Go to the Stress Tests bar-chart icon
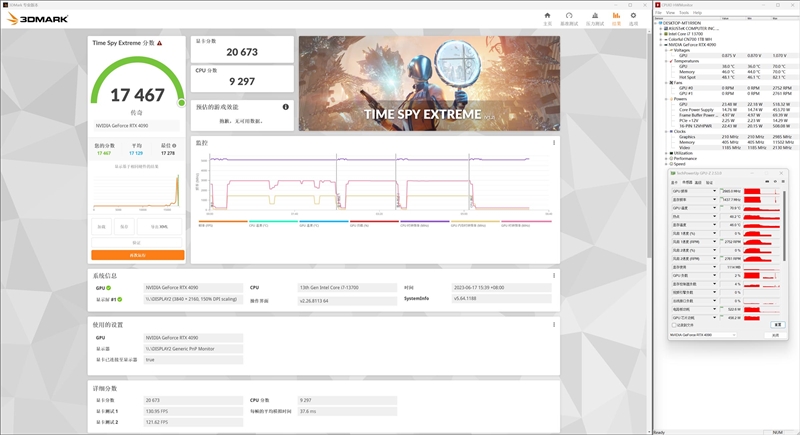 coord(594,17)
